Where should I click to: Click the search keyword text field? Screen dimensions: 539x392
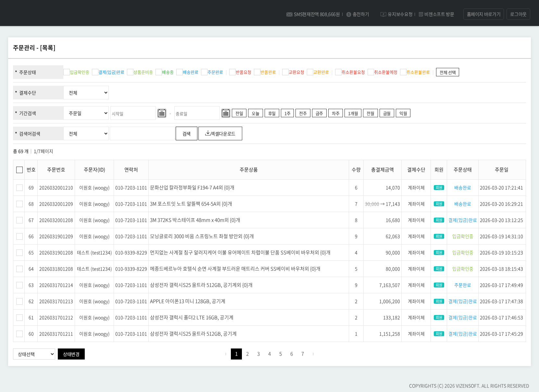(142, 134)
